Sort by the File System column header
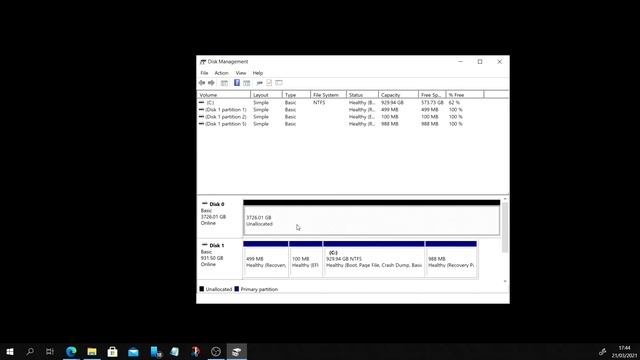The width and height of the screenshot is (640, 360). click(328, 95)
